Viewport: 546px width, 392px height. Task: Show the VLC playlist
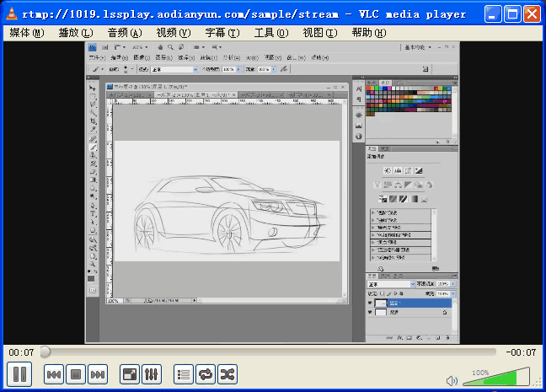point(184,374)
